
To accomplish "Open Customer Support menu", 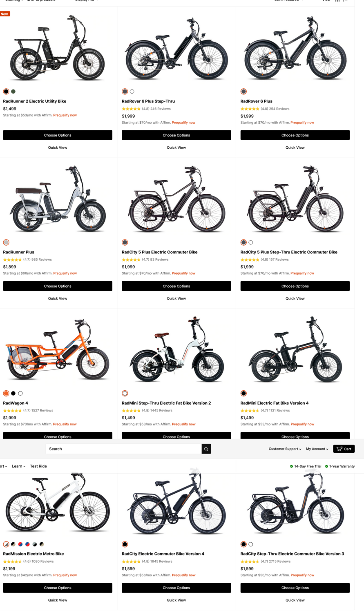I will coord(284,449).
